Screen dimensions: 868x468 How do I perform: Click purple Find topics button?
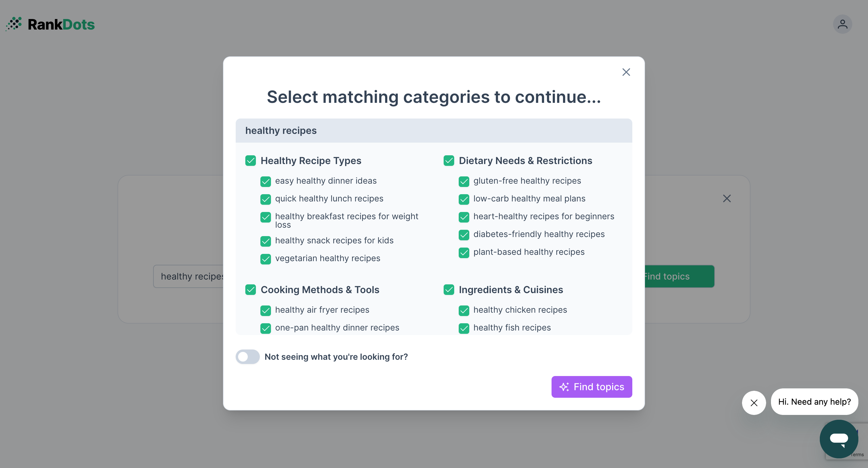(x=592, y=387)
